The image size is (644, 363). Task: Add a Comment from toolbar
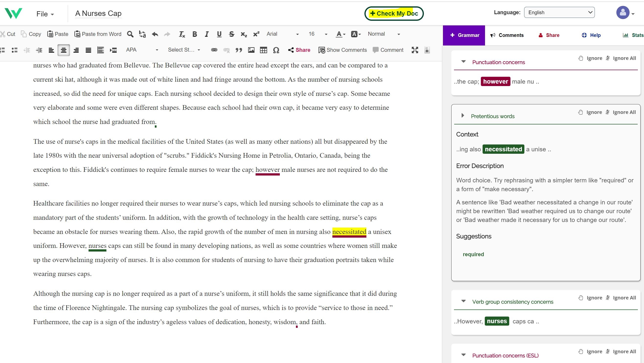388,50
